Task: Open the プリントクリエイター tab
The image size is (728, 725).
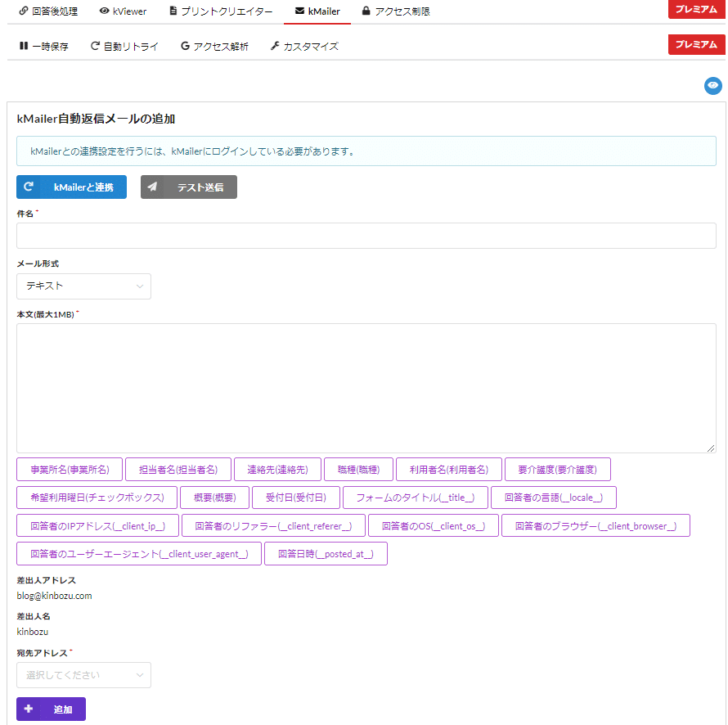Action: (x=221, y=11)
